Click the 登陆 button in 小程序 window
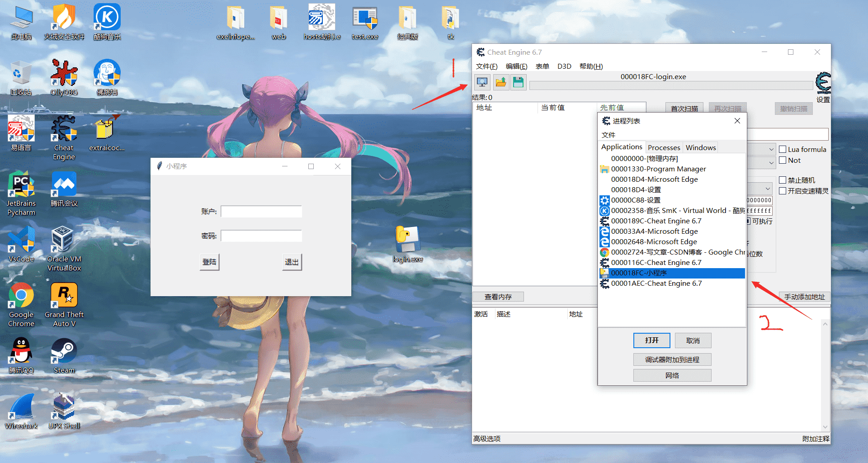The height and width of the screenshot is (463, 868). point(209,262)
